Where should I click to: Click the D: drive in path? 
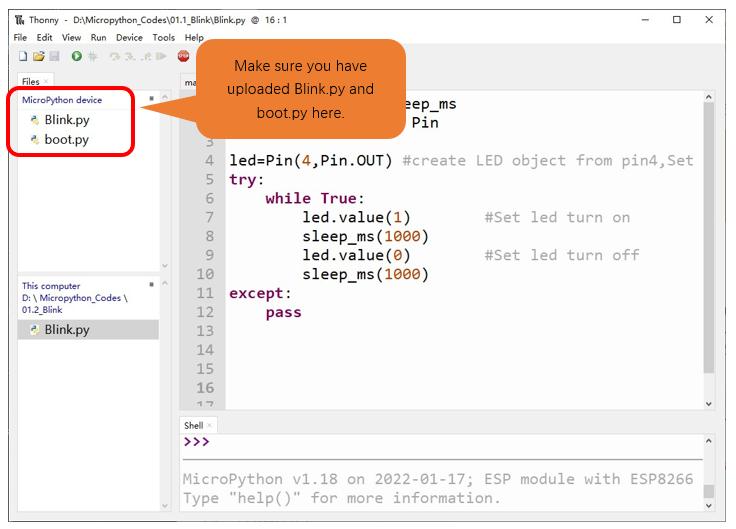pyautogui.click(x=26, y=298)
